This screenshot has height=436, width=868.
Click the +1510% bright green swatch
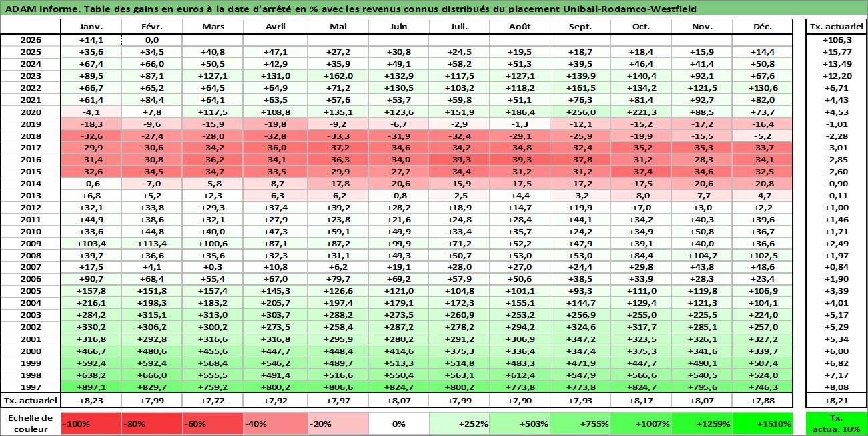pyautogui.click(x=763, y=423)
